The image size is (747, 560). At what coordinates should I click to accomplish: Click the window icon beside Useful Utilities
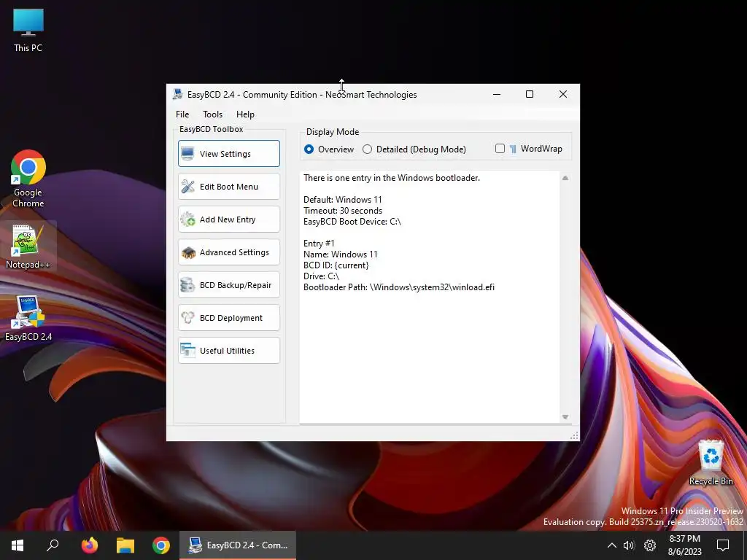click(x=187, y=351)
